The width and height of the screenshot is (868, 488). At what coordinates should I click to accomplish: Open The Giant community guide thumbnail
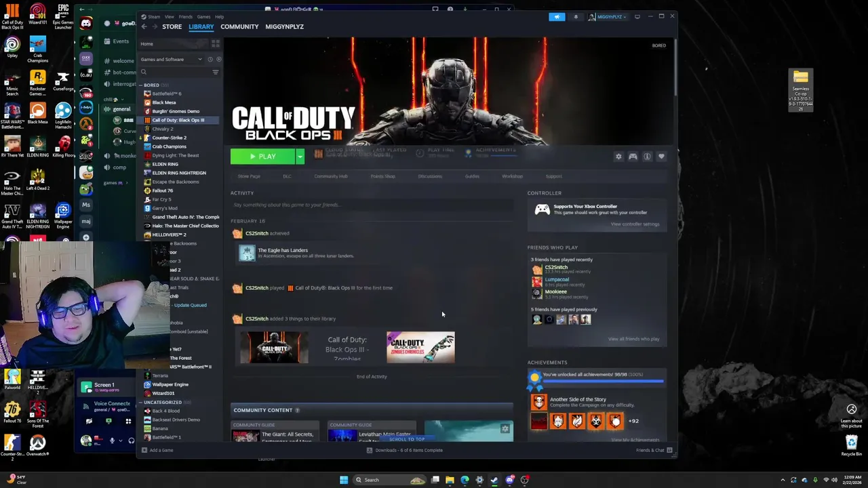pos(244,435)
